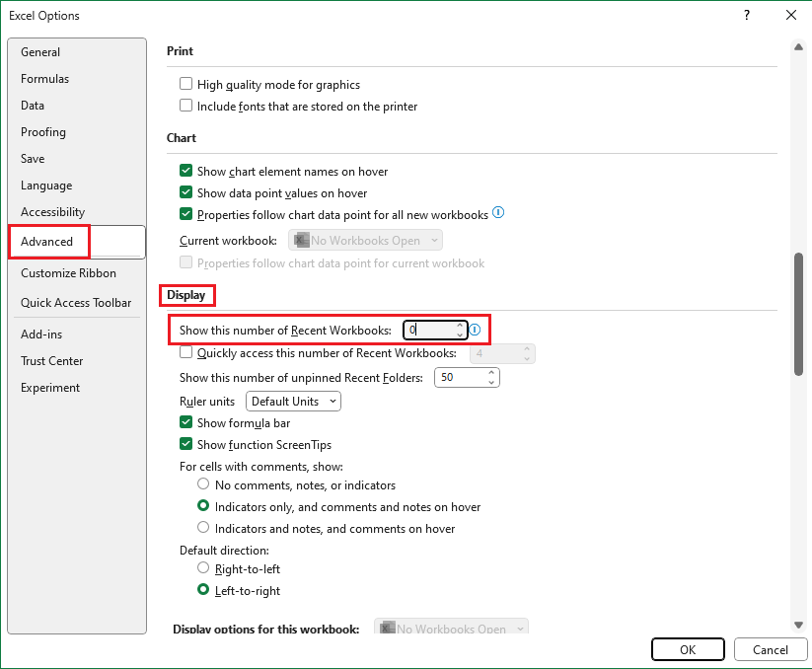Click Cancel to discard changes
Viewport: 812px width, 669px height.
[770, 650]
